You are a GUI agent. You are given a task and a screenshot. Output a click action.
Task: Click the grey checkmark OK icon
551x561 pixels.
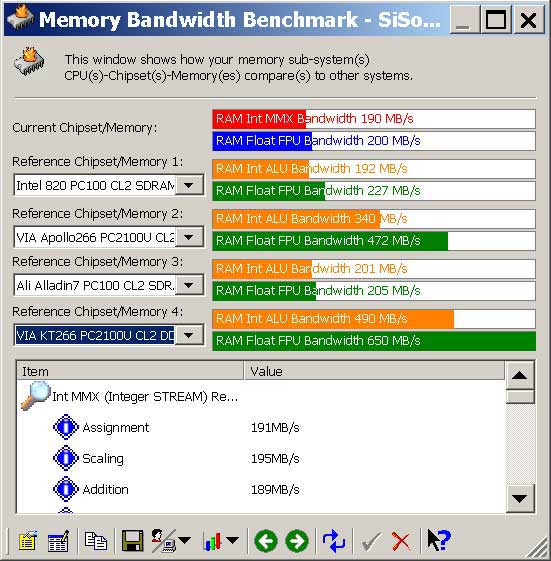(x=371, y=541)
